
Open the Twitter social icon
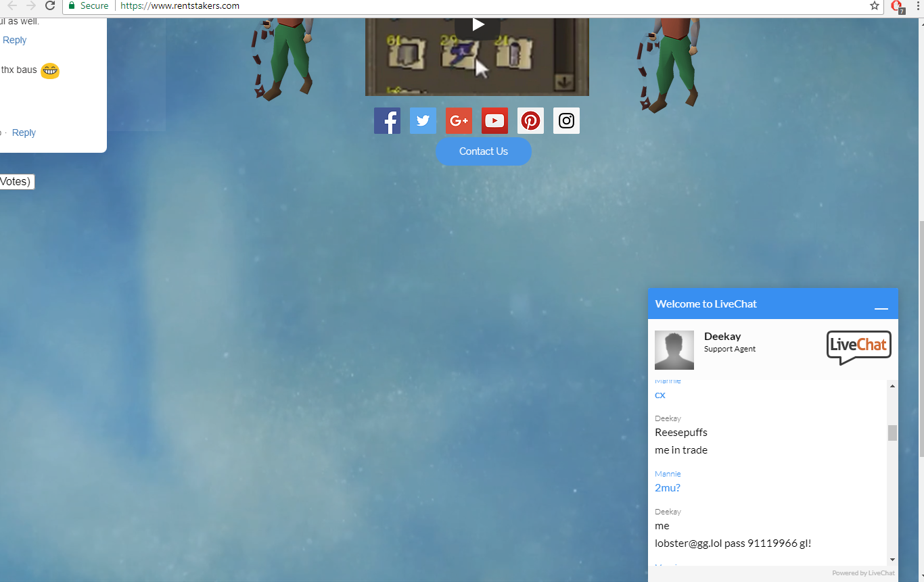point(423,121)
